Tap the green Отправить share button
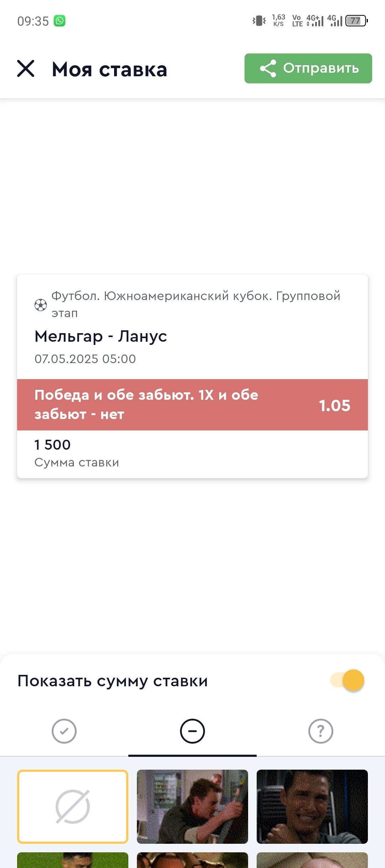Viewport: 385px width, 868px height. pyautogui.click(x=308, y=68)
